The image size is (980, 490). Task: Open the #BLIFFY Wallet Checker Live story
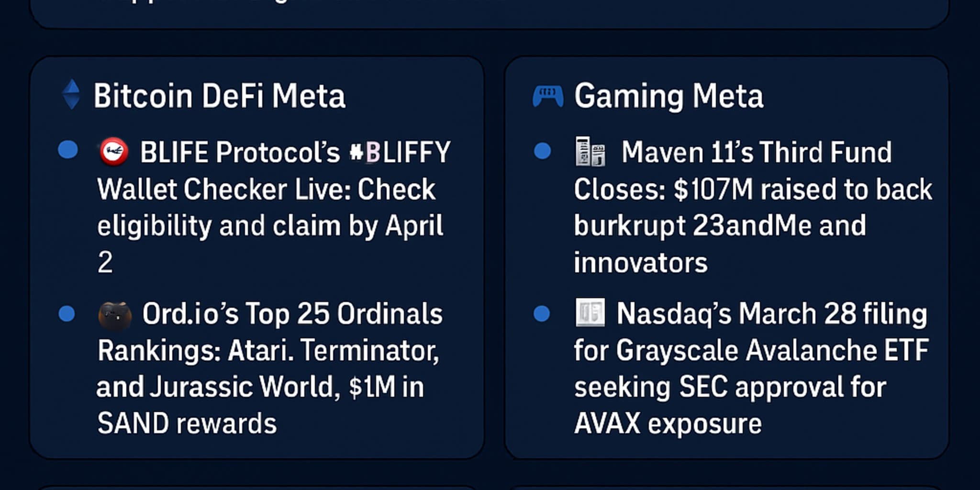click(x=274, y=207)
